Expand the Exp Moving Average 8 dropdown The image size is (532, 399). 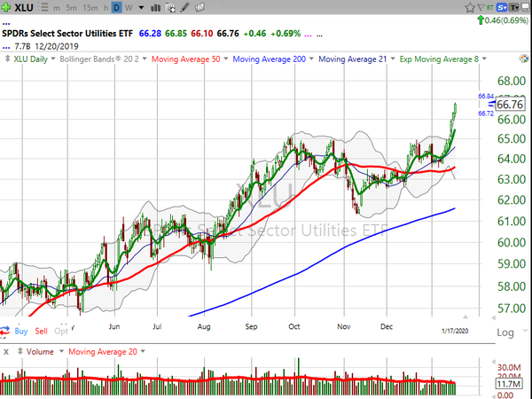point(484,59)
